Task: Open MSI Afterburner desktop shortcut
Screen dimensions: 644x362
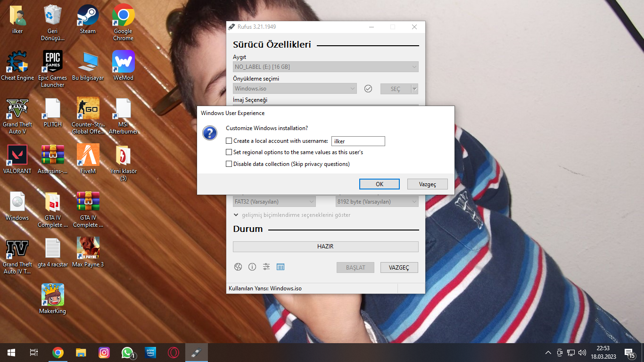Action: coord(124,108)
